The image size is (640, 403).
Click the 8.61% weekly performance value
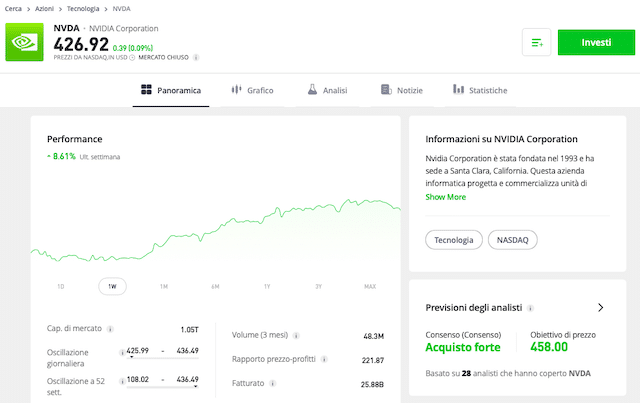[64, 156]
